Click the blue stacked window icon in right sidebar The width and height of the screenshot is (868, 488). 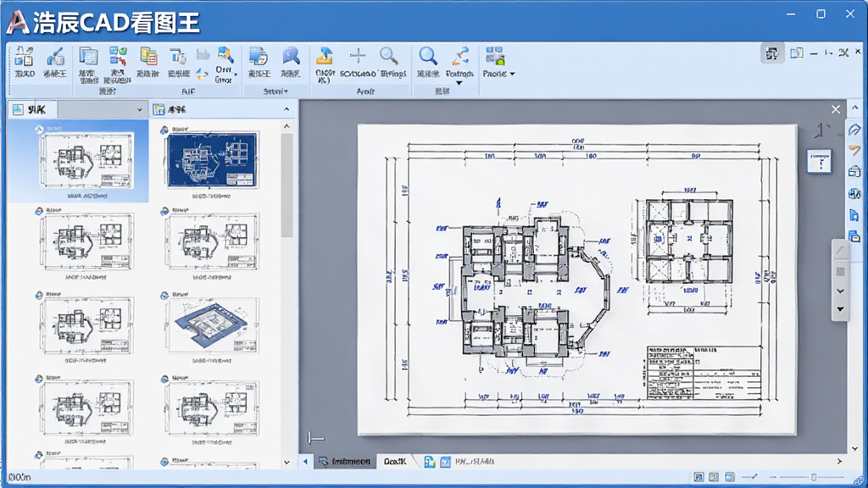[854, 237]
